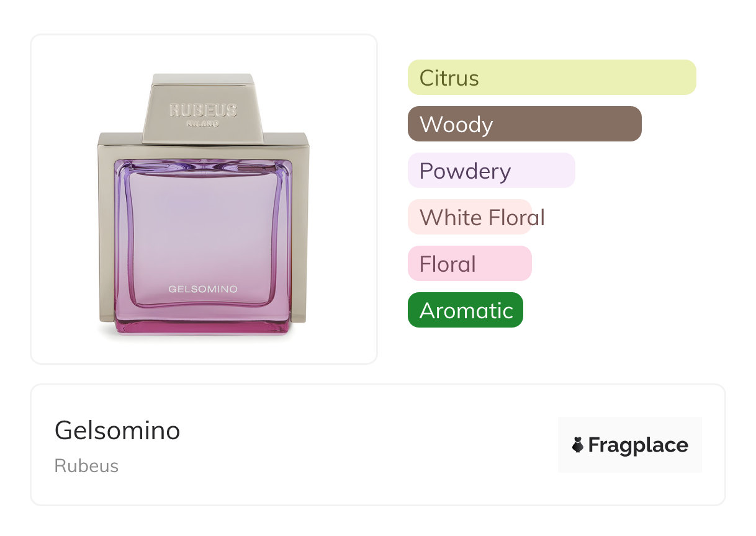Image resolution: width=756 pixels, height=536 pixels.
Task: Click the Rubeus brand name below the title
Action: (x=86, y=466)
